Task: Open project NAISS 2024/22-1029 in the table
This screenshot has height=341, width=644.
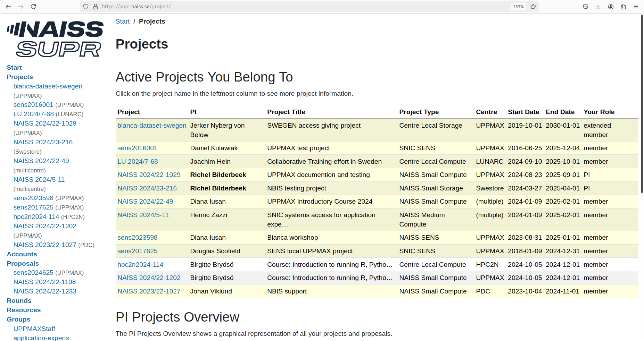Action: coord(149,174)
